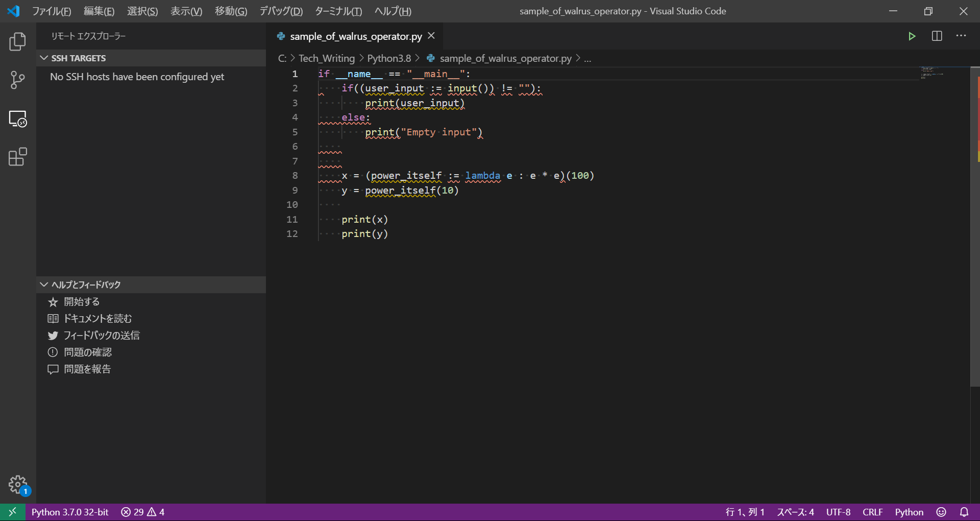Close the sample_of_walrus_operator.py tab

pyautogui.click(x=431, y=36)
